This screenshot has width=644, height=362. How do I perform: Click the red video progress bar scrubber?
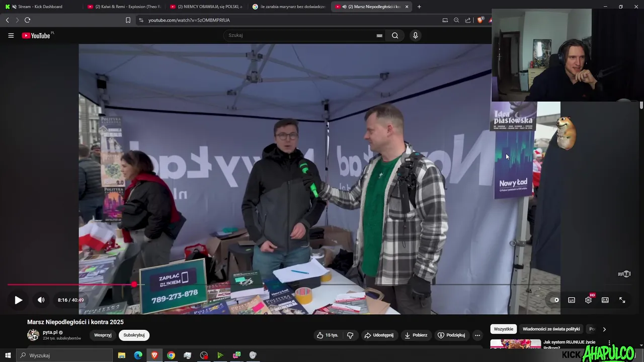[134, 285]
